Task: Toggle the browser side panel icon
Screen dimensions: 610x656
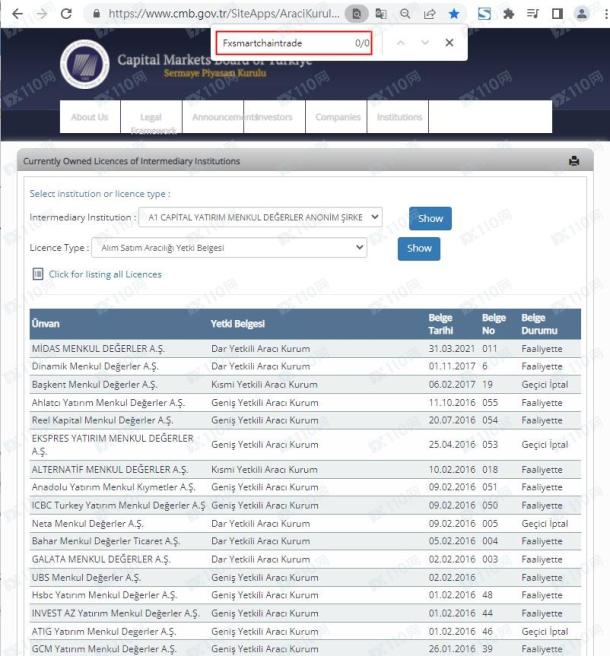Action: coord(557,14)
